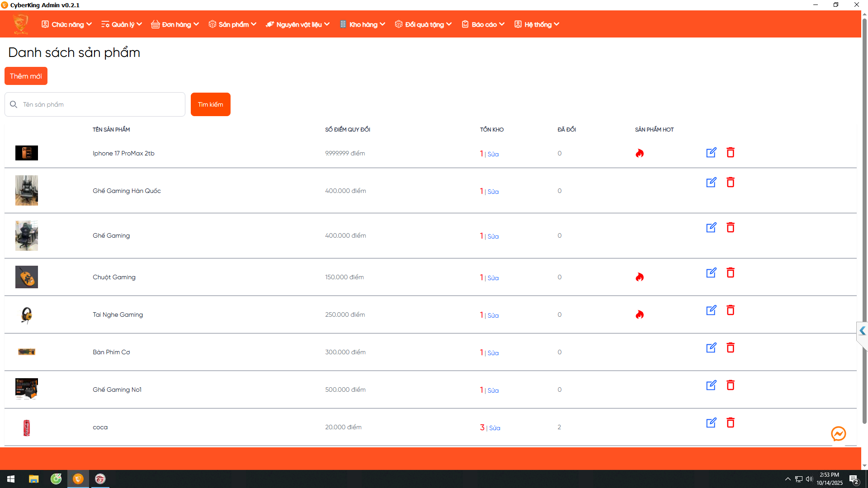The height and width of the screenshot is (488, 868).
Task: Click trash icon for coca product
Action: click(730, 423)
